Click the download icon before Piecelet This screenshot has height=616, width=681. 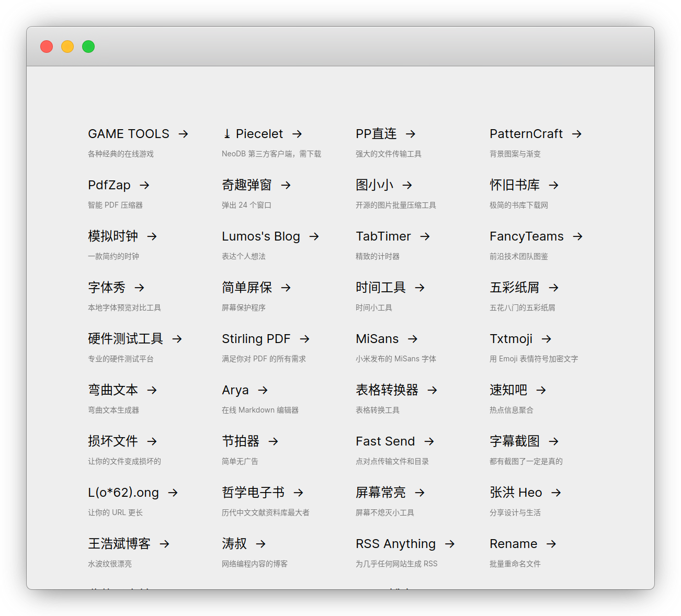[227, 134]
